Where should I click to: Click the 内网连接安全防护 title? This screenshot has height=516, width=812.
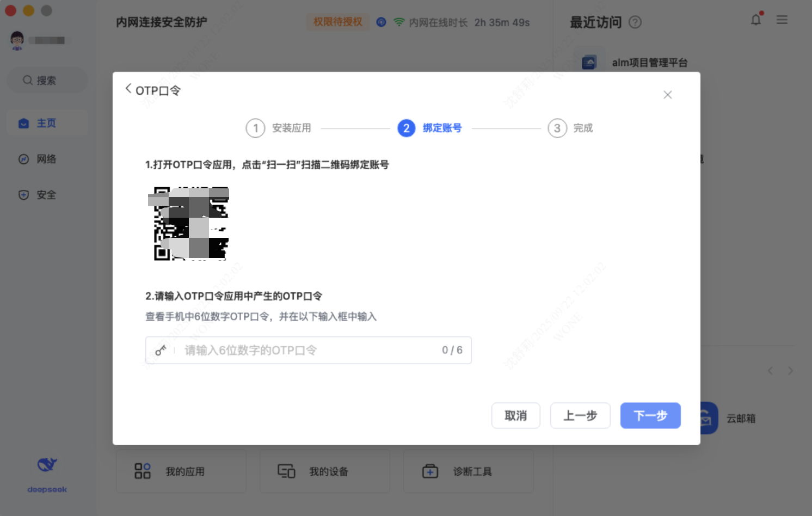coord(162,22)
